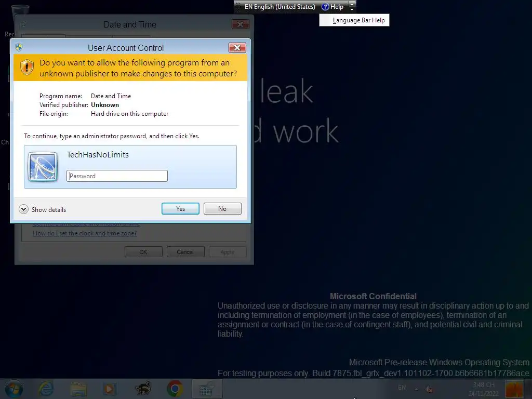This screenshot has width=532, height=399.
Task: Show hidden tray icons arrow
Action: pyautogui.click(x=416, y=389)
